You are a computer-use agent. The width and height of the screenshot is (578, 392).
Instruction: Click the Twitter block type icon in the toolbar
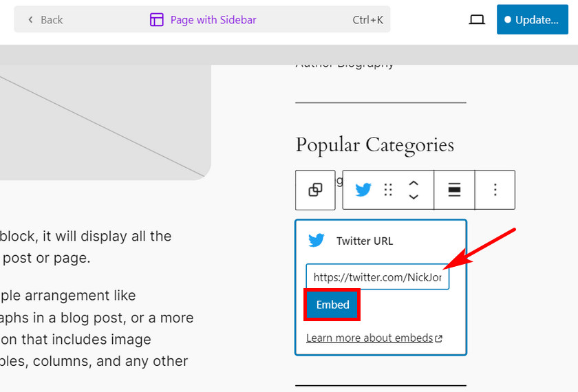pyautogui.click(x=363, y=190)
